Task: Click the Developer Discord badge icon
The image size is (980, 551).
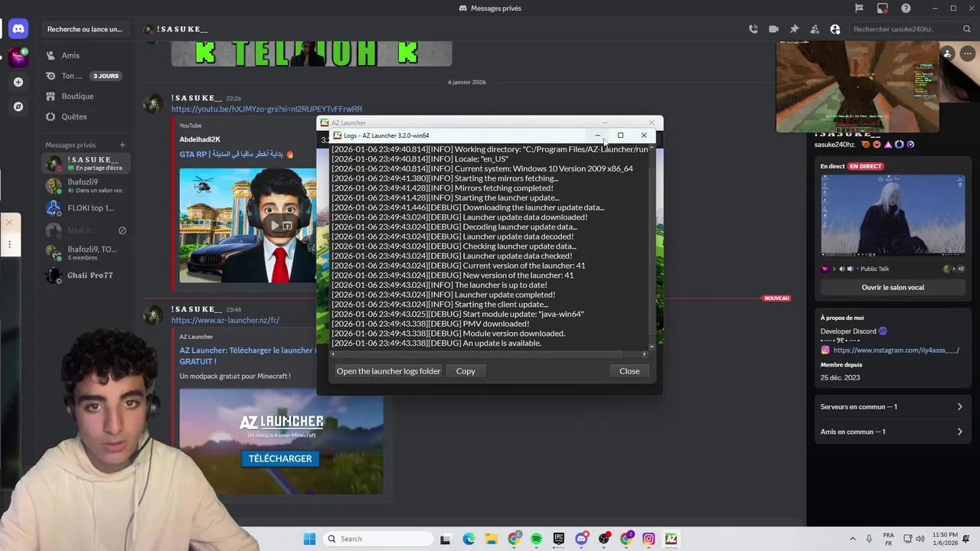Action: pyautogui.click(x=883, y=331)
